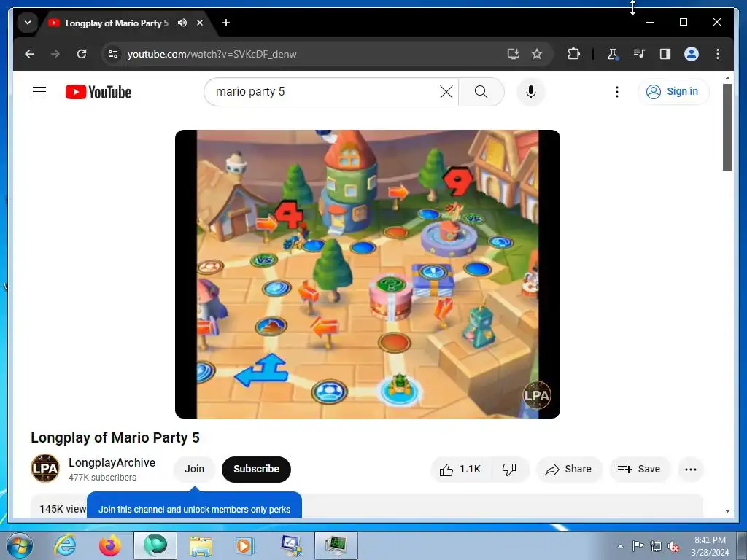Open media controls icon in toolbar
The height and width of the screenshot is (560, 747).
click(x=639, y=54)
